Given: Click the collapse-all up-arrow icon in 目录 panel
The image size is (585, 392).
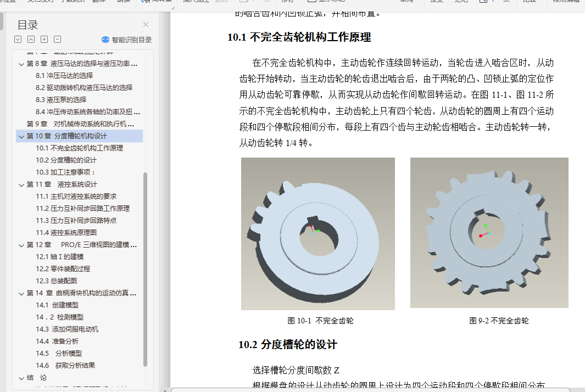Looking at the screenshot, I should (x=31, y=39).
